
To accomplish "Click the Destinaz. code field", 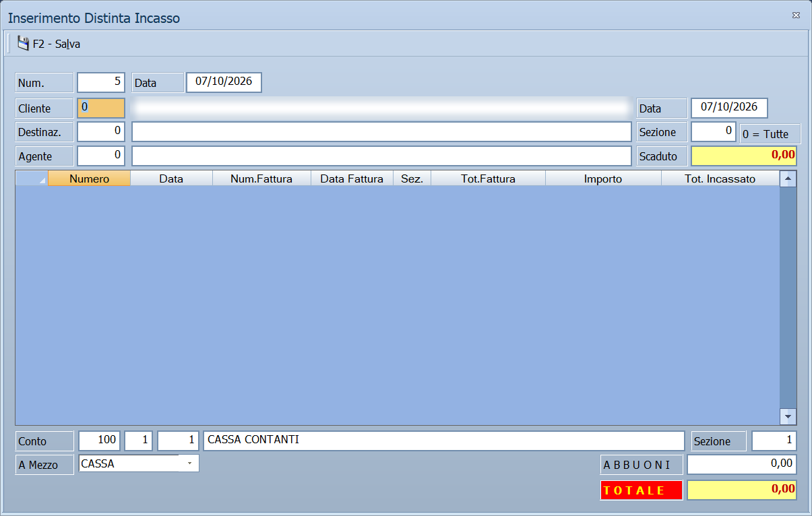I will click(101, 131).
